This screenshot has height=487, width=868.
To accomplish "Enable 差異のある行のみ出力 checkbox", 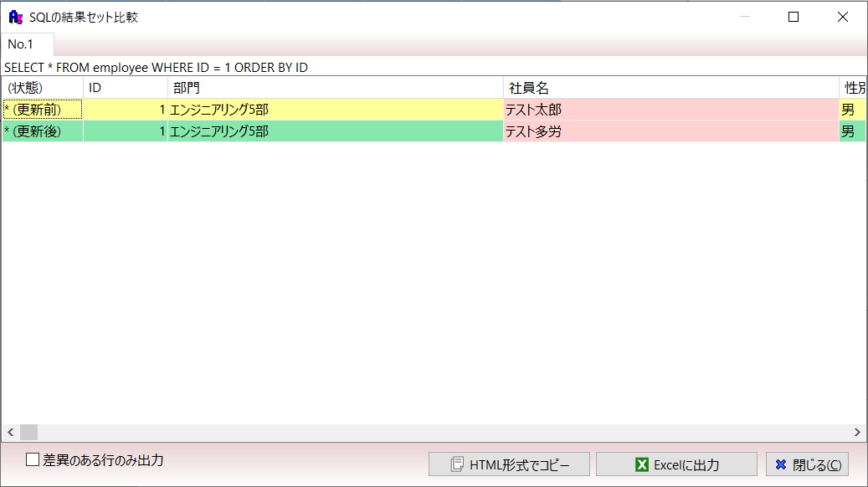I will [33, 459].
